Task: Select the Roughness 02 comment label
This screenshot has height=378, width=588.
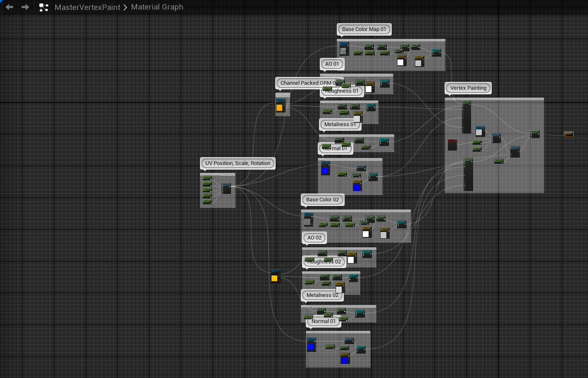Action: (x=324, y=262)
